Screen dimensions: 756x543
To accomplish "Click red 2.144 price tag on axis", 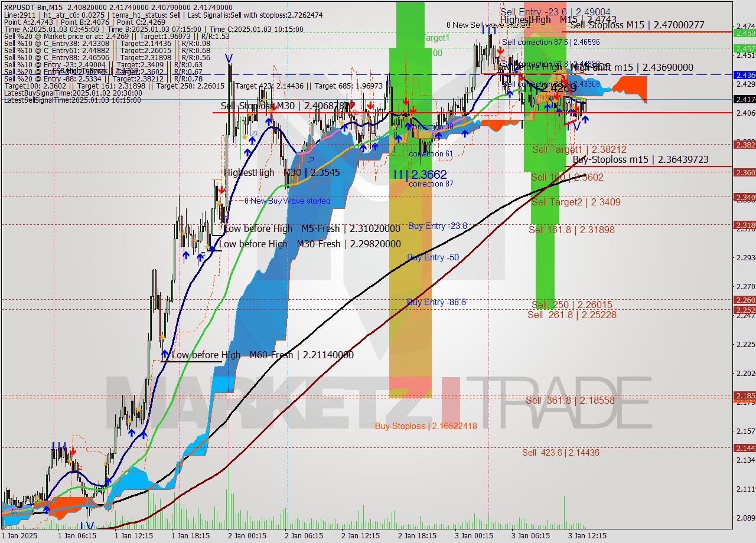I will (744, 448).
